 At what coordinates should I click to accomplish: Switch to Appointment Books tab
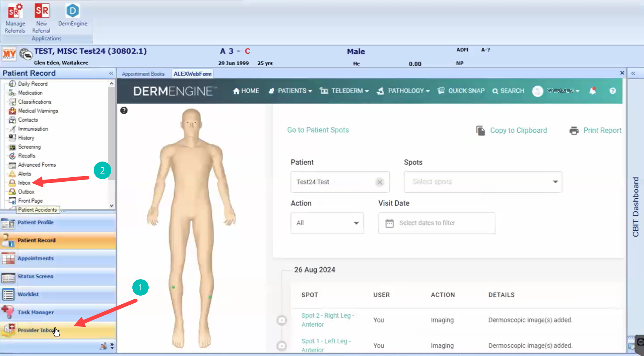(x=143, y=74)
